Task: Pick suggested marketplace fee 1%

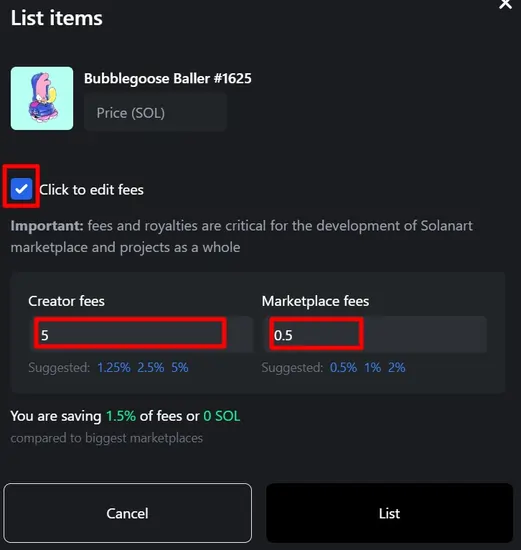Action: 372,368
